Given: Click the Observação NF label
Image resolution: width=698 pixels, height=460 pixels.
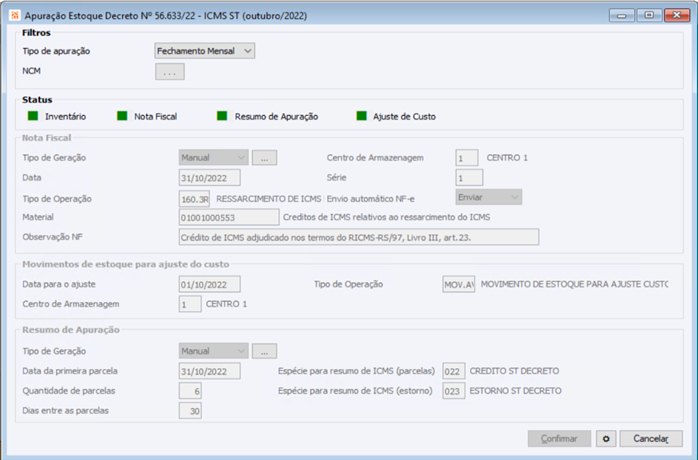Looking at the screenshot, I should (x=53, y=237).
